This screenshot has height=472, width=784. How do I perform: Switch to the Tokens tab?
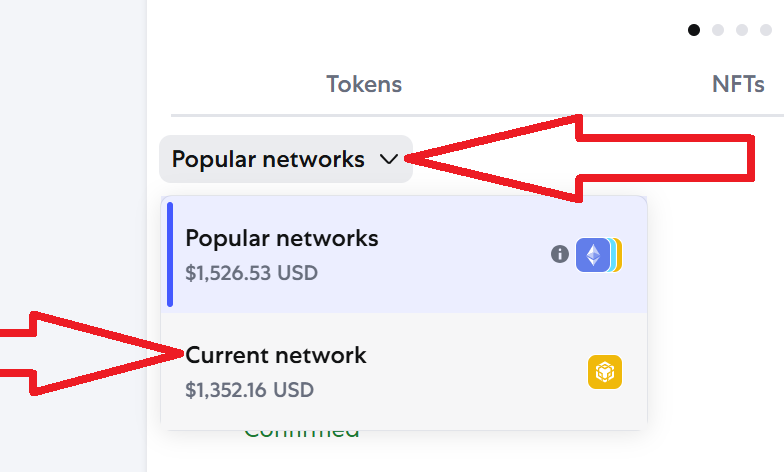coord(364,84)
